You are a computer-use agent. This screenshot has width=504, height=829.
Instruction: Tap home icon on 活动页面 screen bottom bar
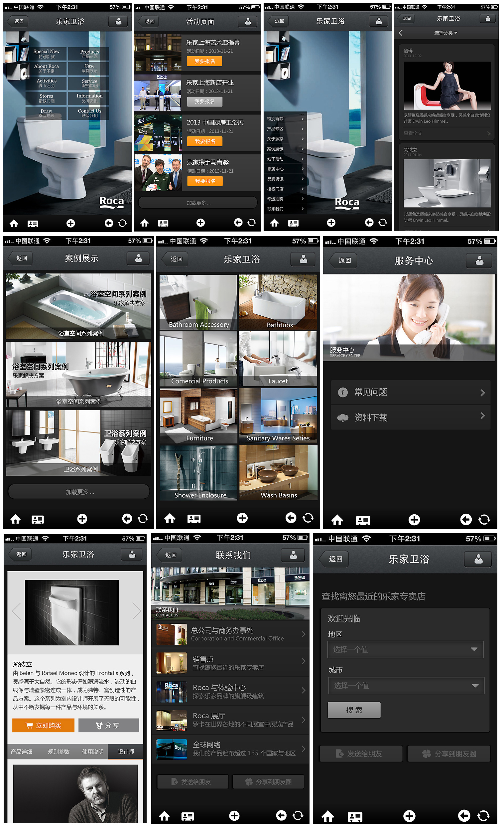pos(144,223)
